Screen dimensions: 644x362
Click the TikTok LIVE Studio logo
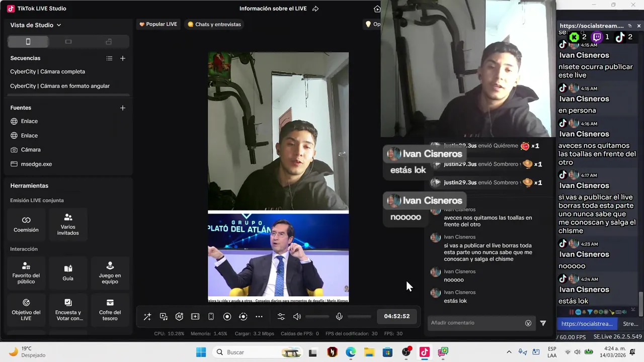[x=11, y=9]
